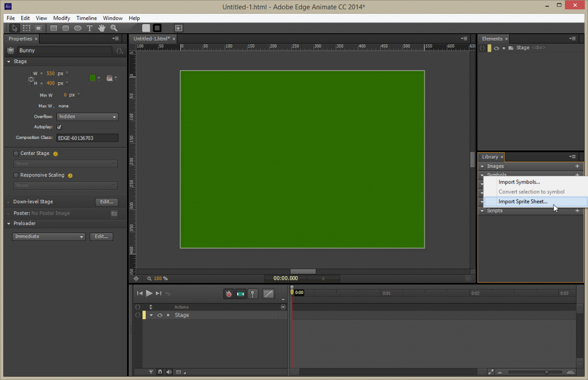Open the Preloader Immediate dropdown
This screenshot has height=380, width=588.
click(x=49, y=237)
